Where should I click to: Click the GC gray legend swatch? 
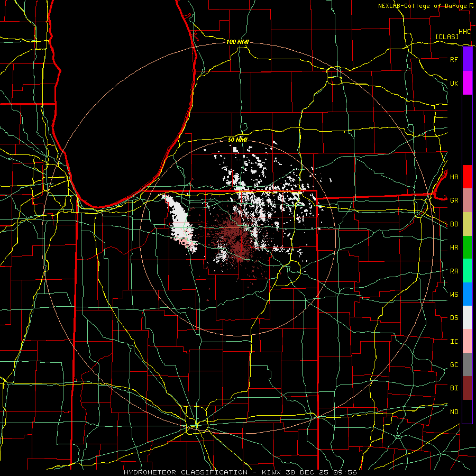(x=467, y=364)
